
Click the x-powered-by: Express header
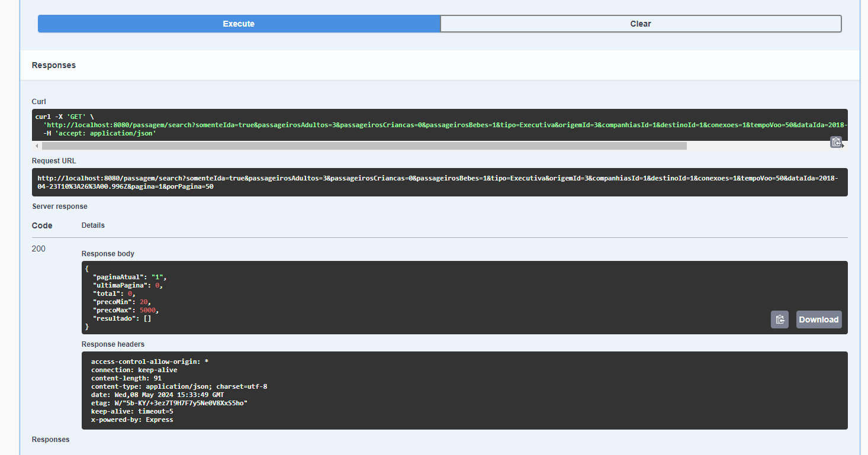pyautogui.click(x=132, y=419)
